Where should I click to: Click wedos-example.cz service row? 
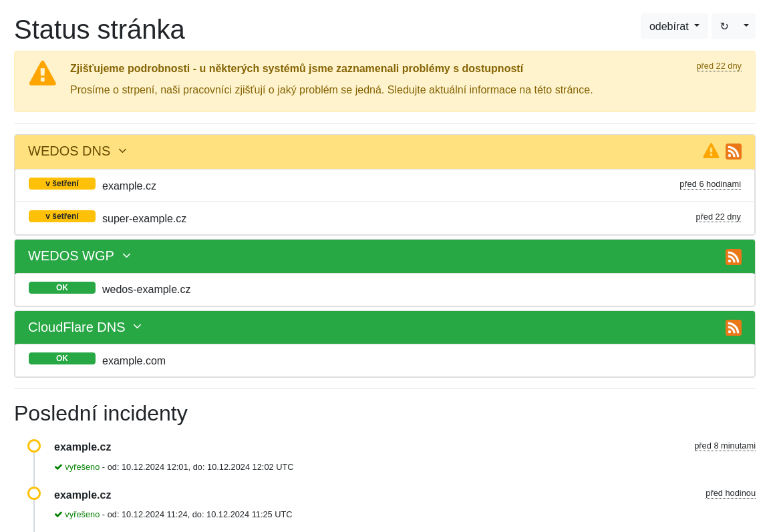(x=146, y=289)
